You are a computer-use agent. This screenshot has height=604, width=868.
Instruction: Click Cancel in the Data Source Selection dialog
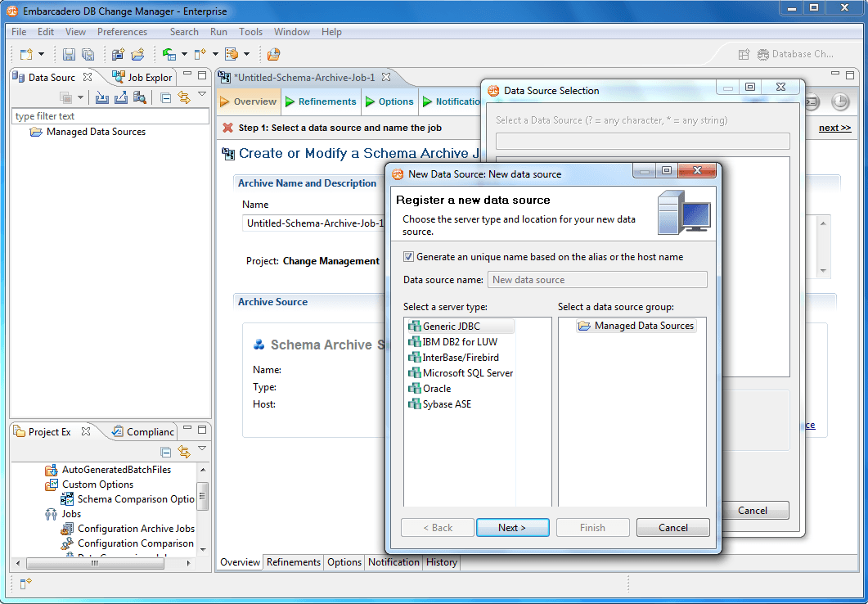[x=753, y=511]
